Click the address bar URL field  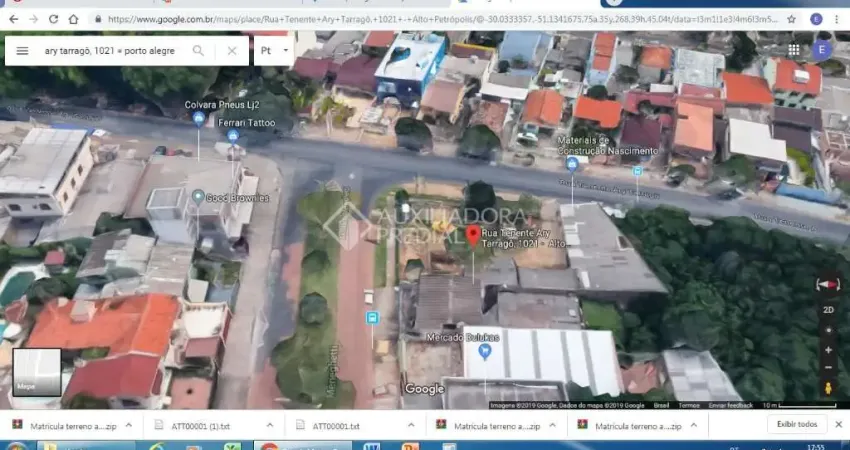(x=442, y=20)
